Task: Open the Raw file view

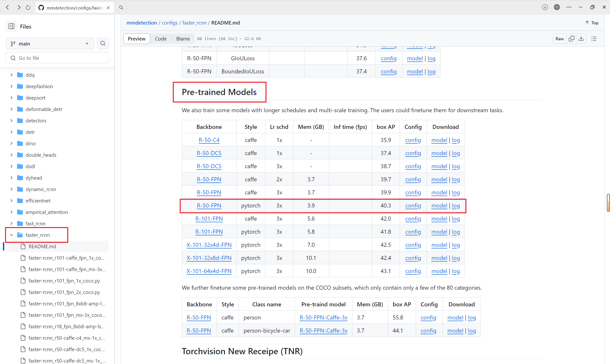Action: point(559,39)
